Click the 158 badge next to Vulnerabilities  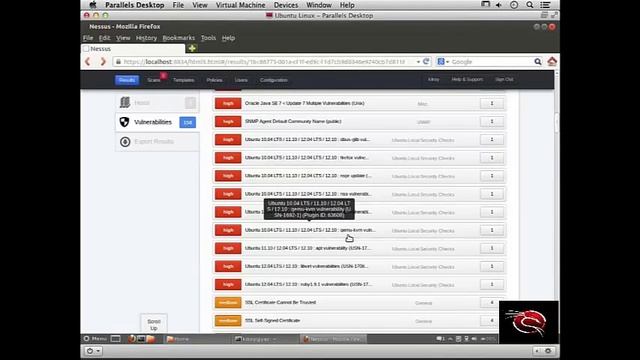(187, 122)
